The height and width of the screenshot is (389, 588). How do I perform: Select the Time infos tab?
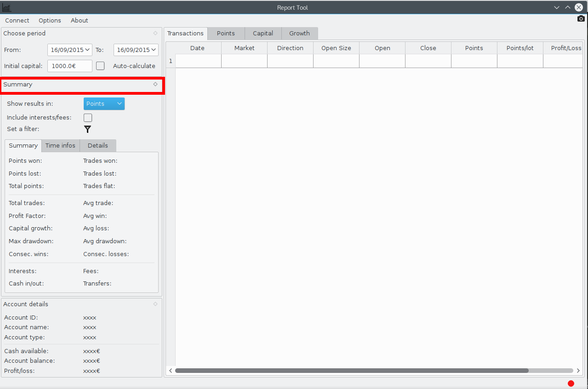[60, 145]
